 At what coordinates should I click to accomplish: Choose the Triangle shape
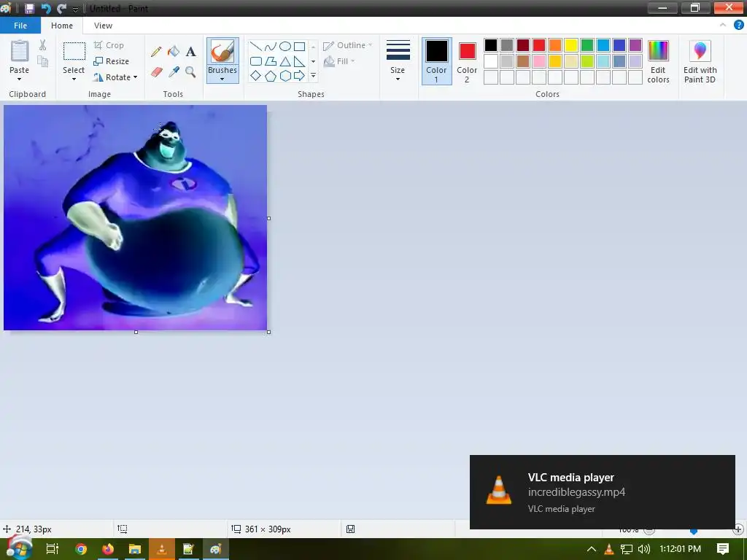[x=285, y=61]
